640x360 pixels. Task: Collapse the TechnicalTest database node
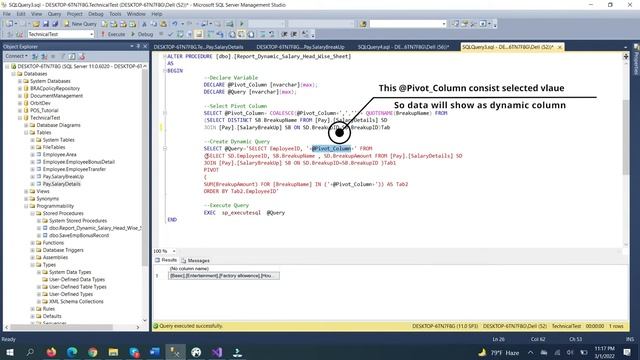point(20,118)
